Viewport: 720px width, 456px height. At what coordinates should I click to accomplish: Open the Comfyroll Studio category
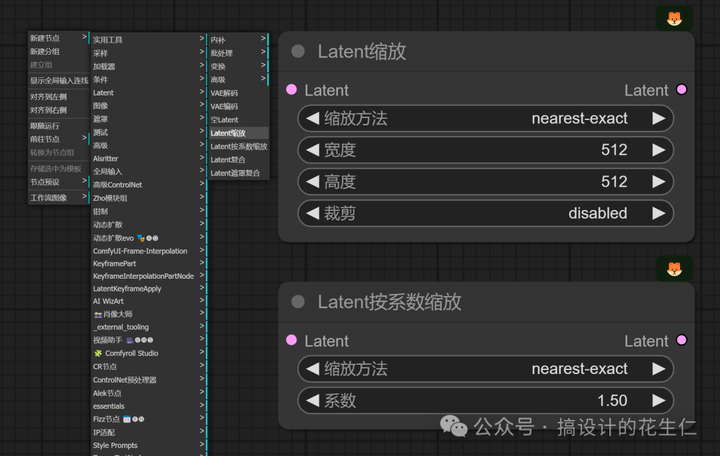click(148, 353)
